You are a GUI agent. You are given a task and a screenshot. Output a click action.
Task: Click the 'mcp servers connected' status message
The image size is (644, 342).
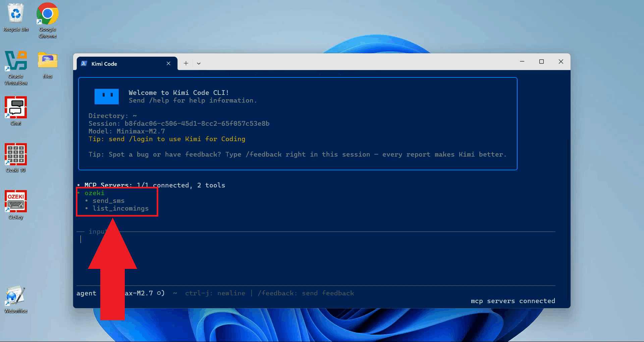(513, 301)
